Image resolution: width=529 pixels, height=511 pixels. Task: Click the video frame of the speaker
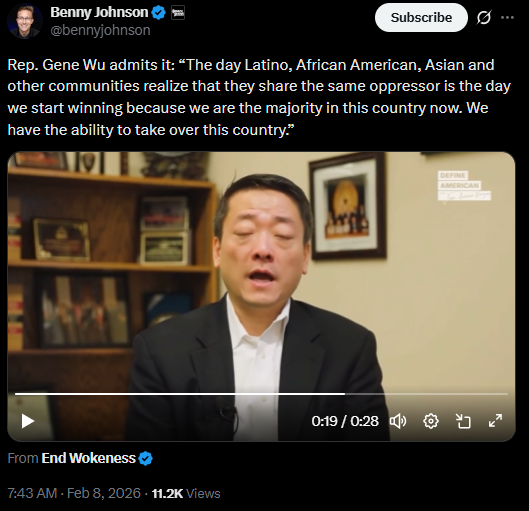tap(261, 270)
